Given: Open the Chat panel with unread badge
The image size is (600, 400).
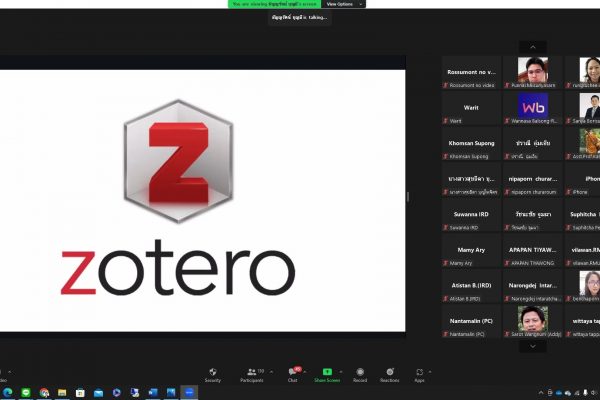Looking at the screenshot, I should [x=293, y=375].
